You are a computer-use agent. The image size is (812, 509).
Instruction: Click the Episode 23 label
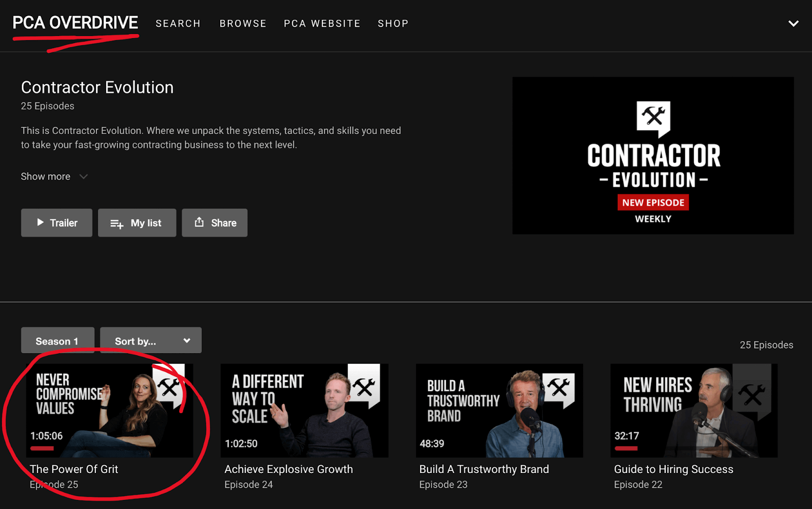[443, 485]
